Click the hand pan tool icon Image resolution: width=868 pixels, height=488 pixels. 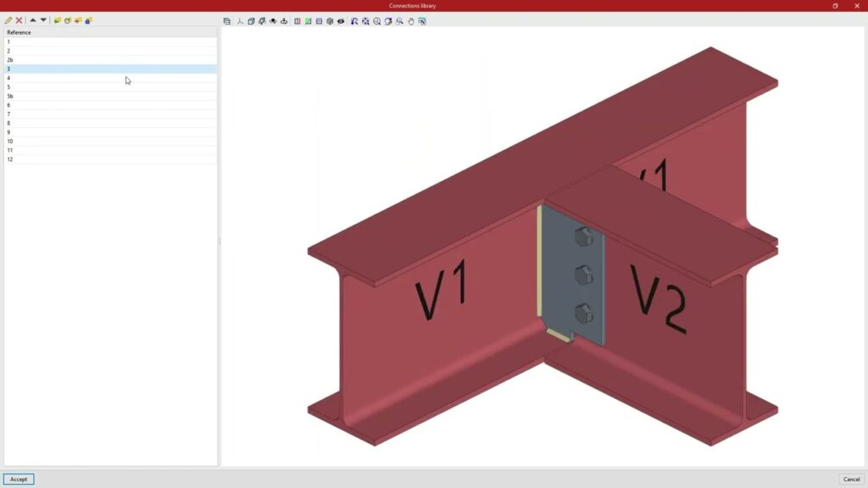pyautogui.click(x=411, y=21)
